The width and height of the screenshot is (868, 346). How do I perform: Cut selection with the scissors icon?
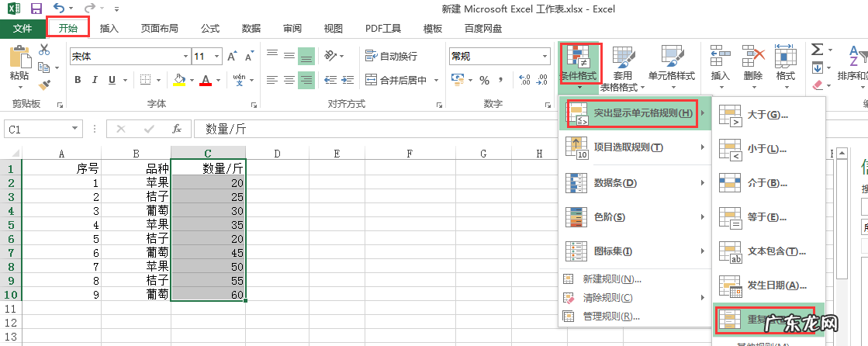click(x=44, y=50)
